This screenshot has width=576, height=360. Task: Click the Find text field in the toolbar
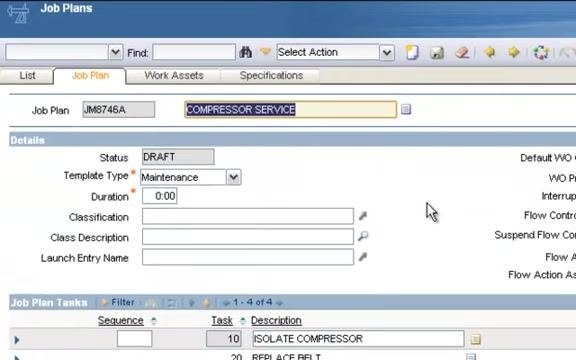194,52
